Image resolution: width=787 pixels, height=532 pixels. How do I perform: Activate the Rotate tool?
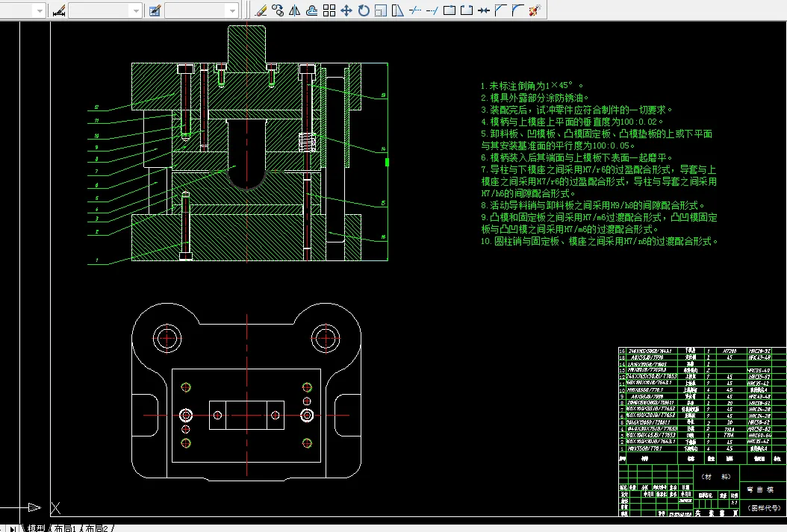coord(364,10)
